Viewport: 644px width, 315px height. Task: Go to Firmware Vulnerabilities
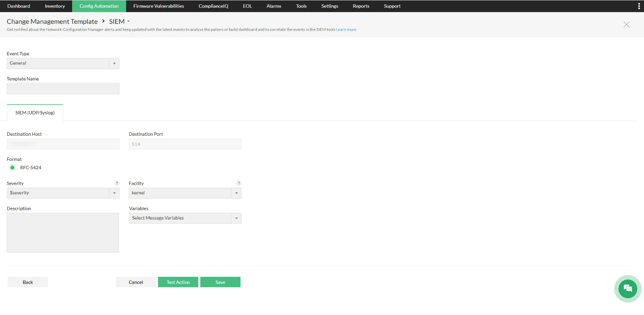pos(158,6)
